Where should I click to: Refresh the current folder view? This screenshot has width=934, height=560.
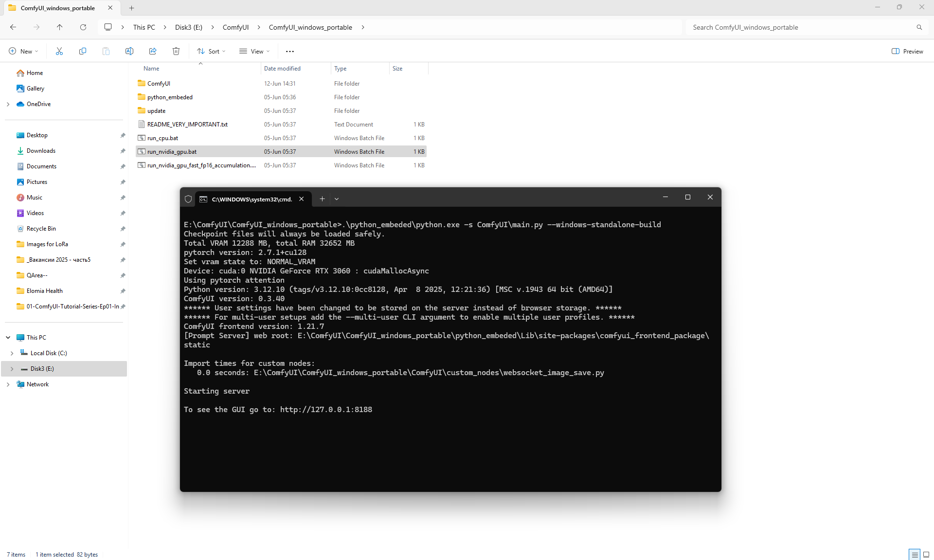click(x=83, y=27)
